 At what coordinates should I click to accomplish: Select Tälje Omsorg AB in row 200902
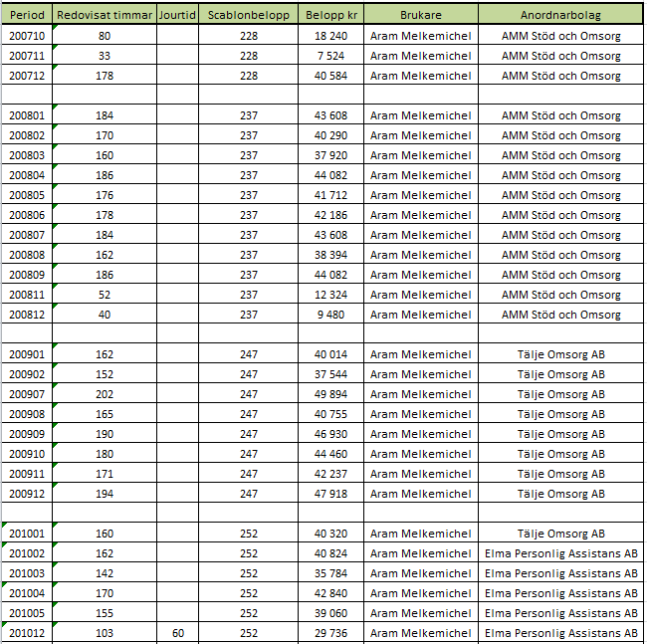[x=560, y=374]
